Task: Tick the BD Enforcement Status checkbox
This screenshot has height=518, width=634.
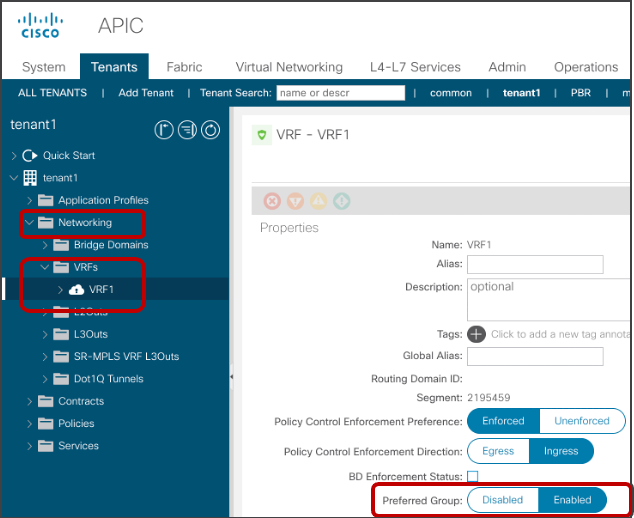Action: (x=472, y=476)
